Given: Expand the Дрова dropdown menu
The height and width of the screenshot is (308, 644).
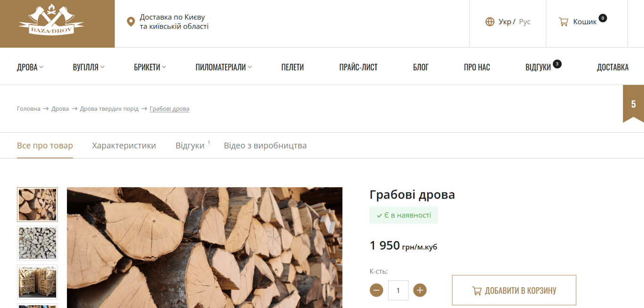Looking at the screenshot, I should (x=30, y=67).
